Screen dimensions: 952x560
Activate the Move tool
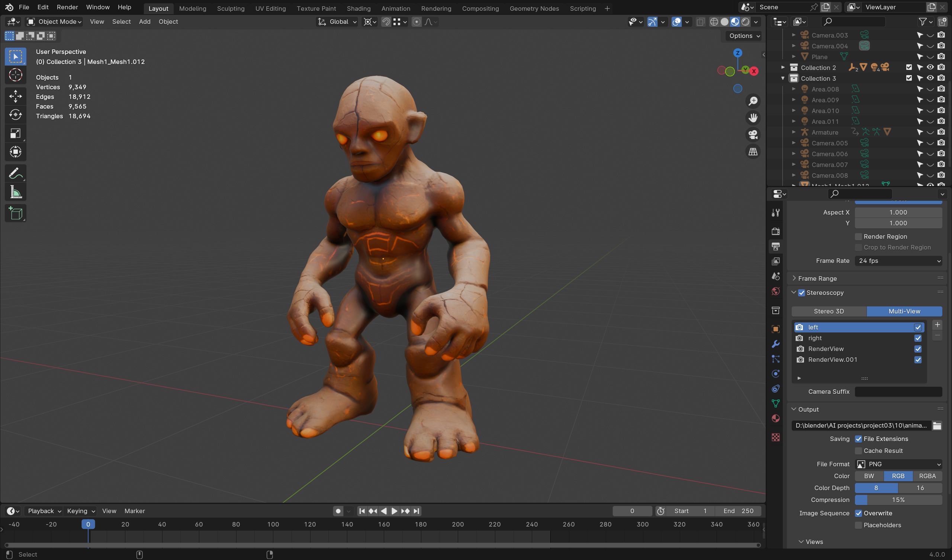(x=16, y=96)
